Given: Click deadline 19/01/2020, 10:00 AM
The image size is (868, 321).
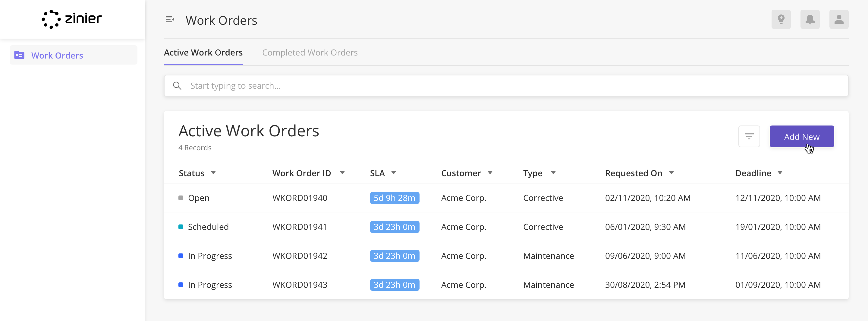Looking at the screenshot, I should click(778, 227).
